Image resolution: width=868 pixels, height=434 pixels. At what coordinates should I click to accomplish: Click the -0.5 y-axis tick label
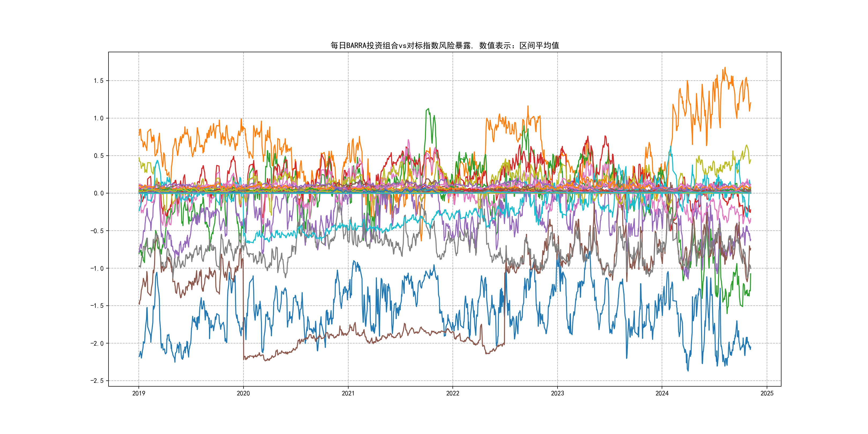[x=97, y=231]
